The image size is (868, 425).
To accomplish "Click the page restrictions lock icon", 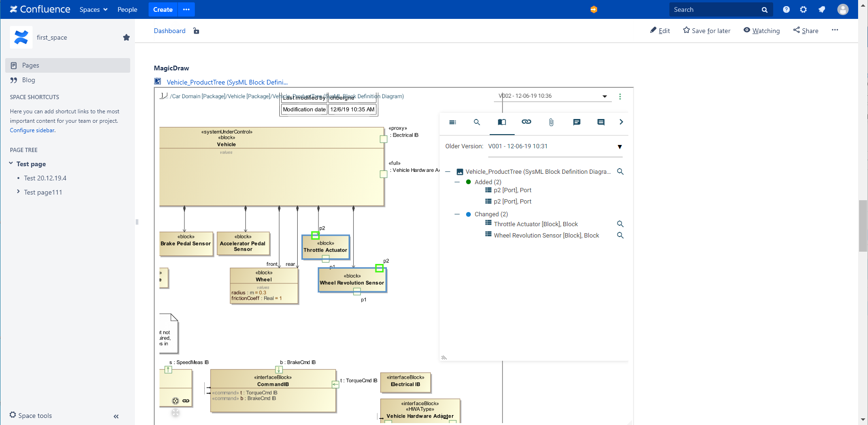I will 196,31.
